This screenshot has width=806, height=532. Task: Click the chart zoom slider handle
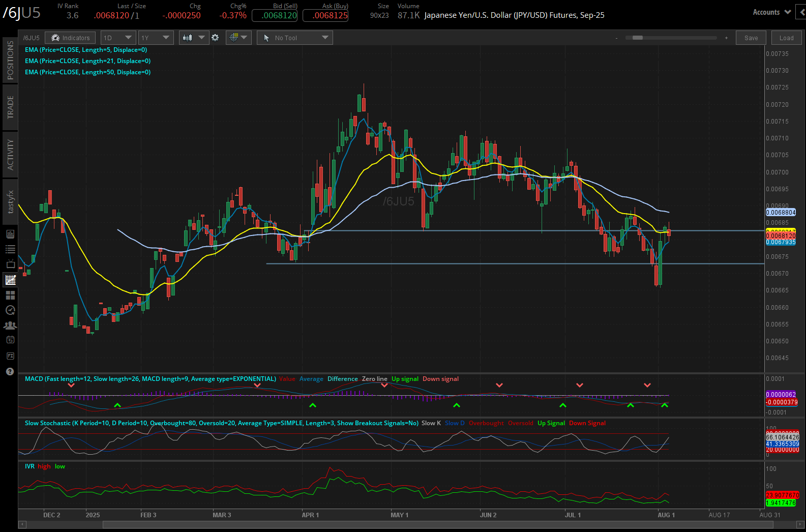637,38
